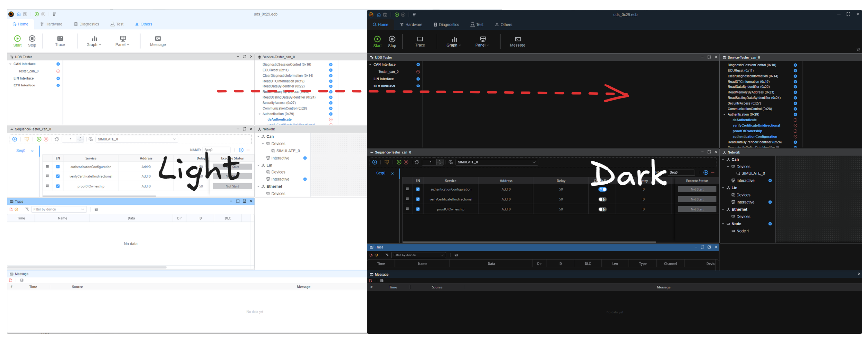Switch to Others tab in the dark window
868x340 pixels.
click(x=504, y=25)
